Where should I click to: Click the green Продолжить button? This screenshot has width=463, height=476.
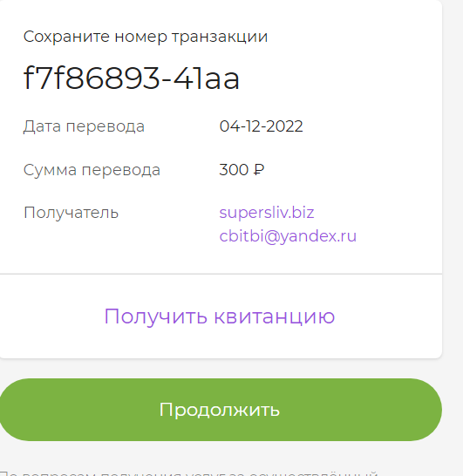(x=221, y=410)
